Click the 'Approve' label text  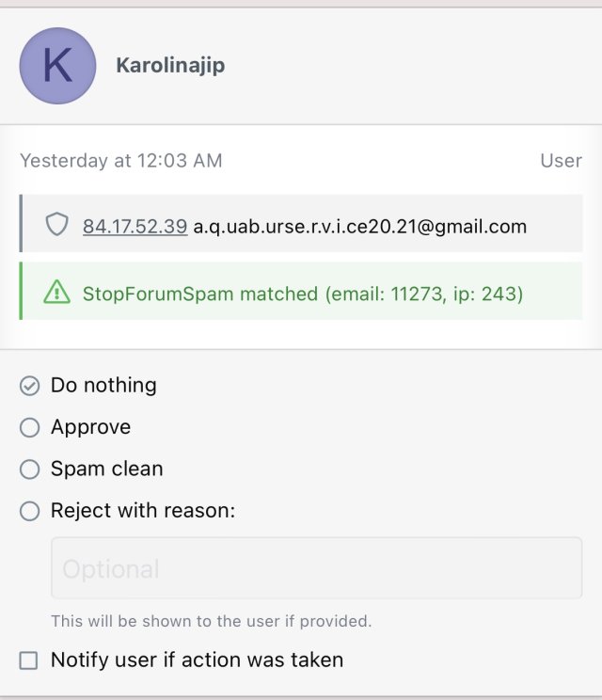pos(90,427)
